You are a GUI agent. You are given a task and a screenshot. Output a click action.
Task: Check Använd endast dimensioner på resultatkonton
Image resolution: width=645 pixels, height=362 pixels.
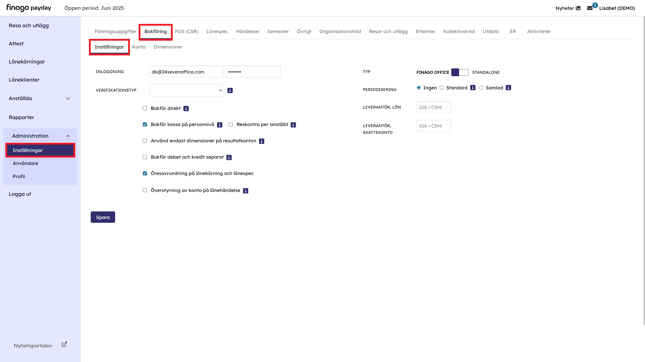point(145,141)
